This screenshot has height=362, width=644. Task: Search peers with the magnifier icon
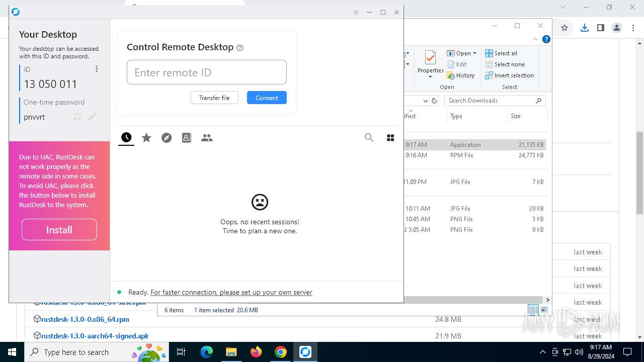369,137
